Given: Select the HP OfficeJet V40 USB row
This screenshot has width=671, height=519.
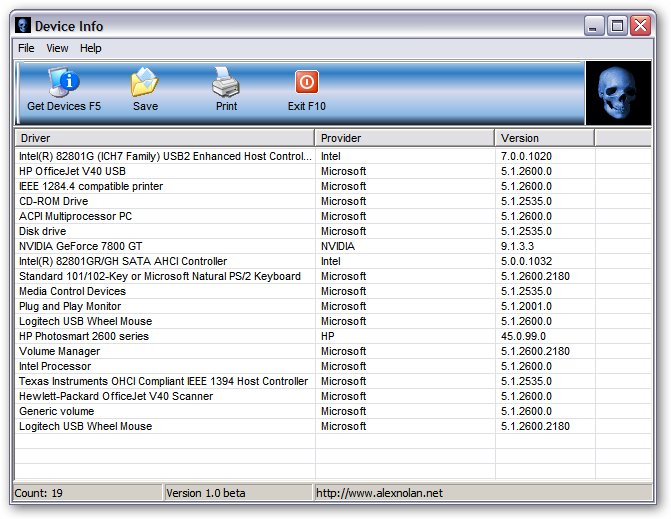Looking at the screenshot, I should pos(333,171).
